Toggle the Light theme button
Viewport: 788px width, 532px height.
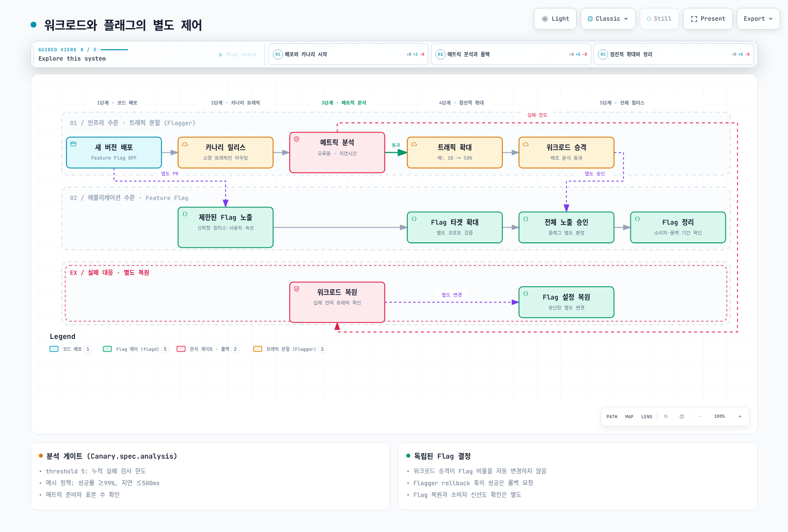555,19
